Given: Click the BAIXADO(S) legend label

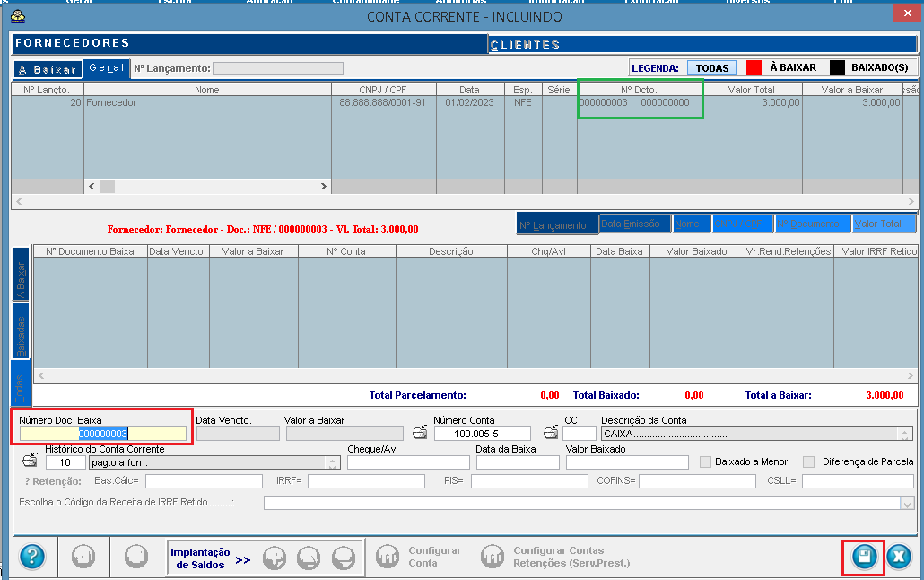Looking at the screenshot, I should [879, 67].
